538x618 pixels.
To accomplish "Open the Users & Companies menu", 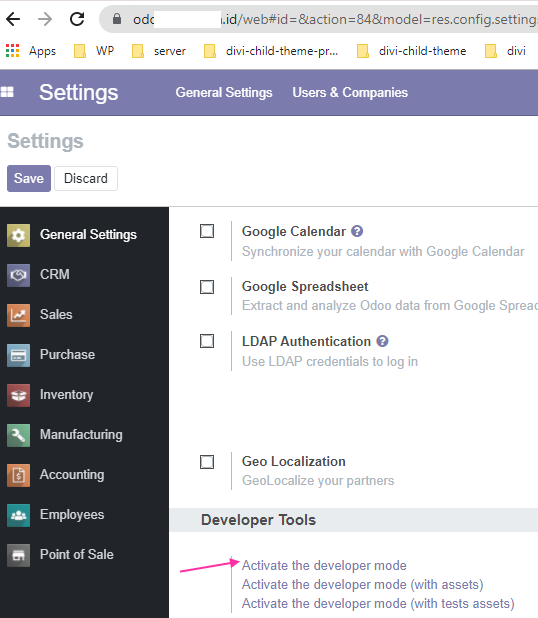I will (350, 92).
